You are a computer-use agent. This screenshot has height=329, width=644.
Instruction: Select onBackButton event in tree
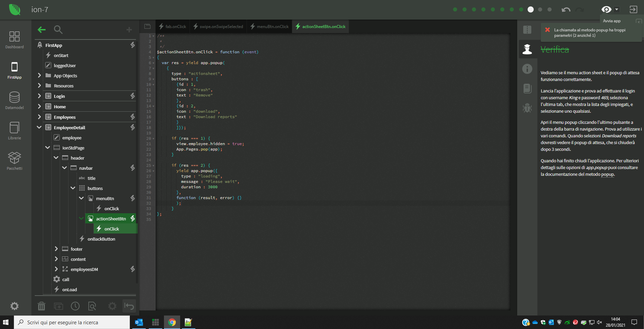click(101, 239)
